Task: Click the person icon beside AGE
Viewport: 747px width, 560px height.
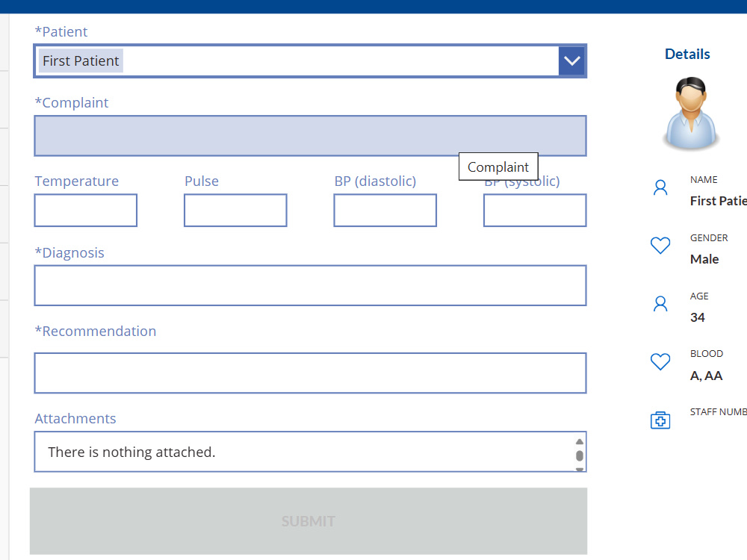Action: click(x=660, y=304)
